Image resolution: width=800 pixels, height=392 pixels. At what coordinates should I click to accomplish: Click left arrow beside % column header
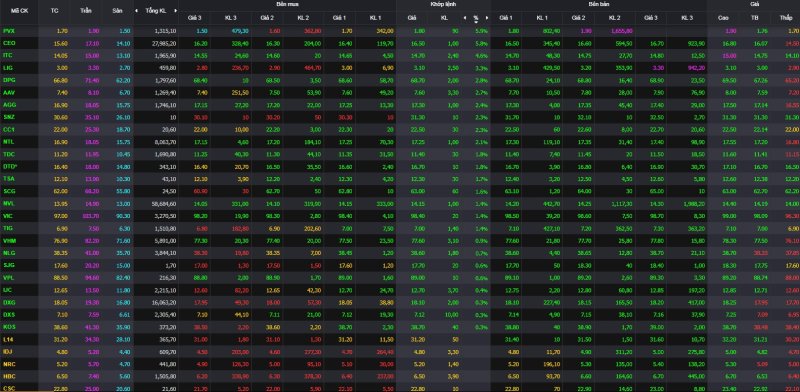465,18
